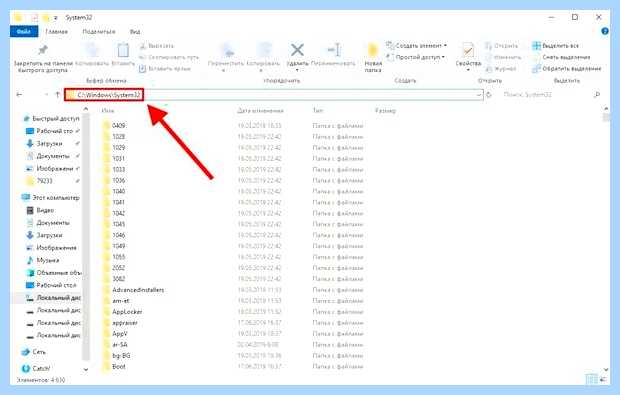Select Сеть in the sidebar
This screenshot has width=620, height=395.
tap(34, 352)
